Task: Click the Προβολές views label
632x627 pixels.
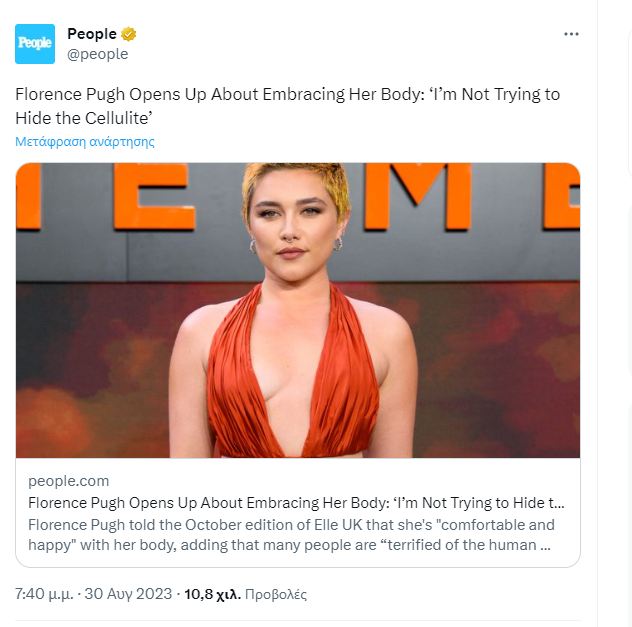Action: (x=276, y=594)
